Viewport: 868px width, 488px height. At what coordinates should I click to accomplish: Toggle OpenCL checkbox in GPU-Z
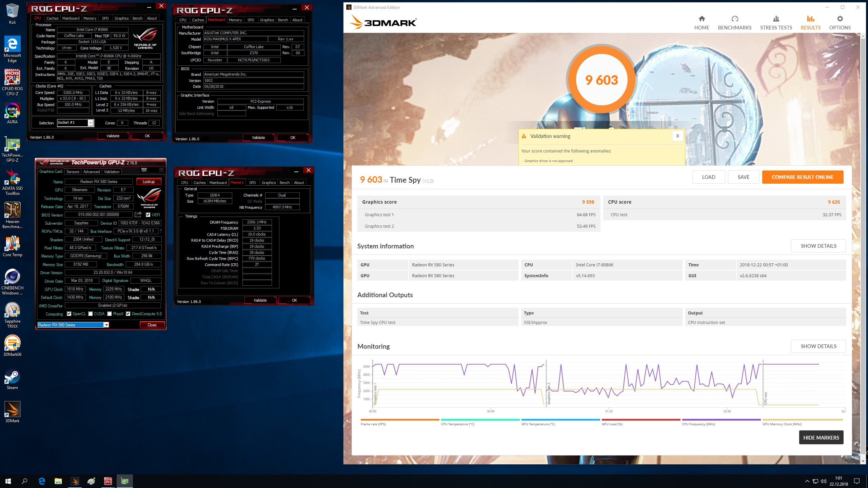(x=69, y=314)
